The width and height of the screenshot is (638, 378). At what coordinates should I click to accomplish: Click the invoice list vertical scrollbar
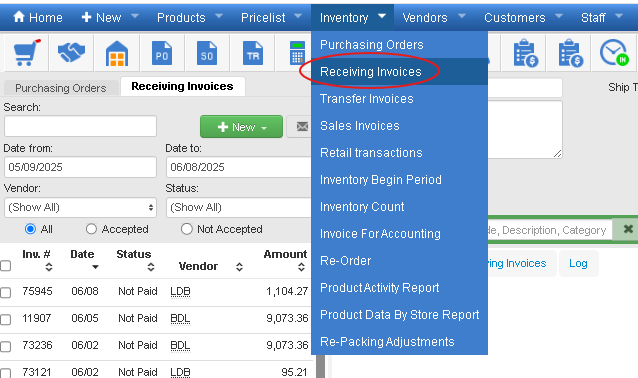point(321,366)
